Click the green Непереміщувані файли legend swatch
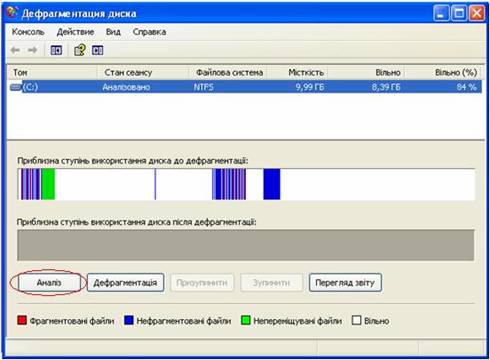 click(246, 320)
